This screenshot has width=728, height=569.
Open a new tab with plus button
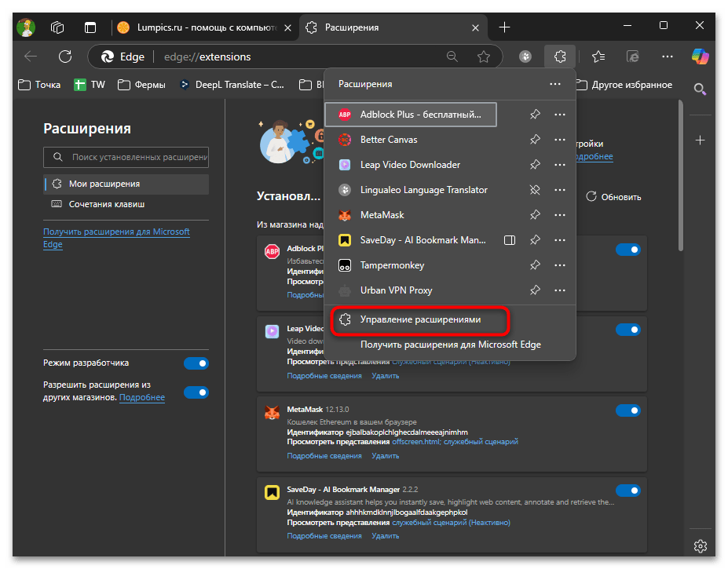504,27
